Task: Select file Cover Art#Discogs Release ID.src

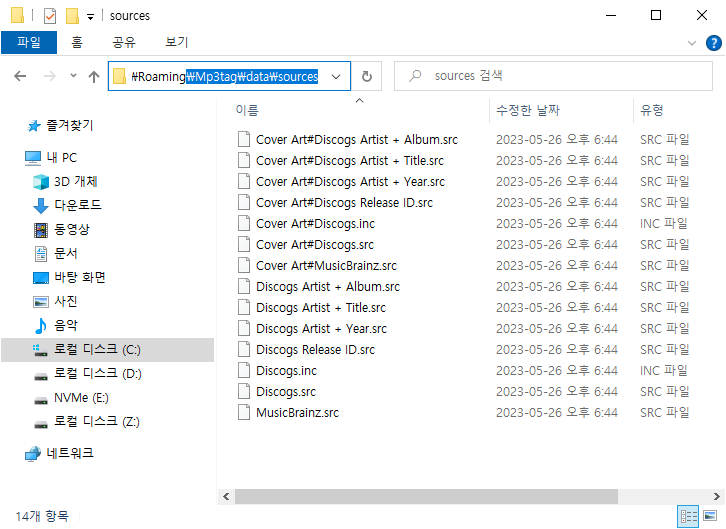Action: point(344,203)
